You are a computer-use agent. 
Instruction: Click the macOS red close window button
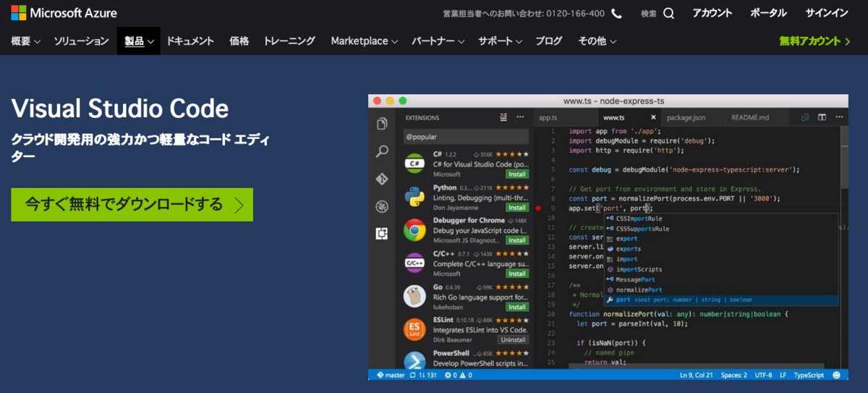point(377,101)
